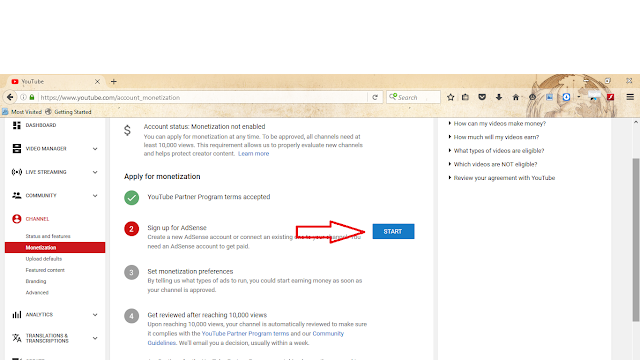Bookmark this page with the star icon
Viewport: 640px width, 360px height.
(x=450, y=97)
